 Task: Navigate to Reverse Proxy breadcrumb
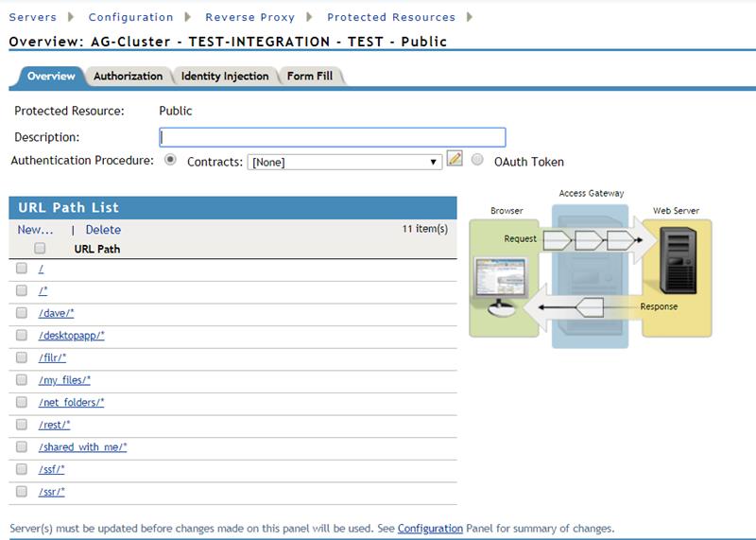[x=249, y=17]
